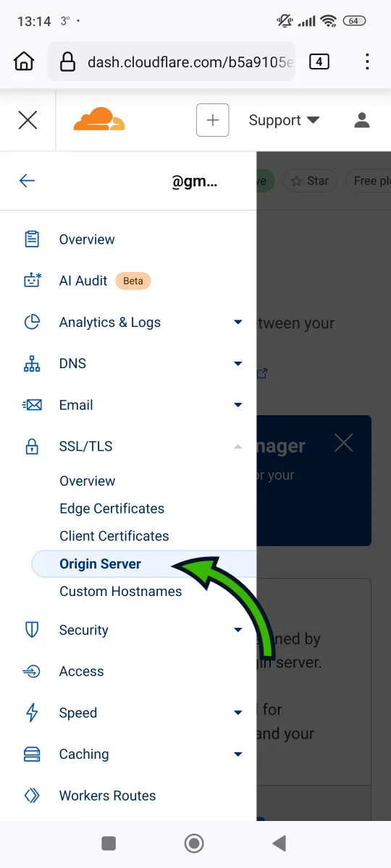This screenshot has width=391, height=868.
Task: Click the Analytics pie chart icon
Action: point(32,322)
